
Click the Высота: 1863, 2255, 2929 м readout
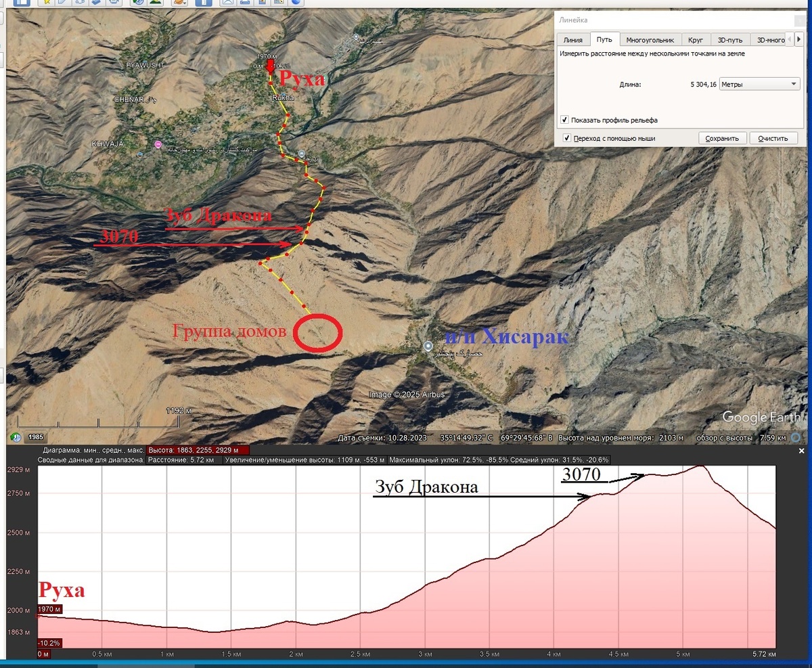point(198,450)
